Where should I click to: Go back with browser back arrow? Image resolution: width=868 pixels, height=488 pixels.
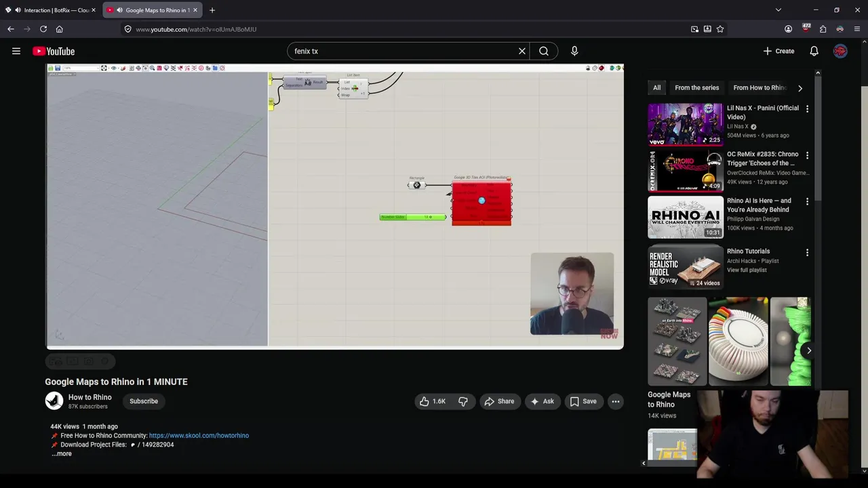click(11, 29)
